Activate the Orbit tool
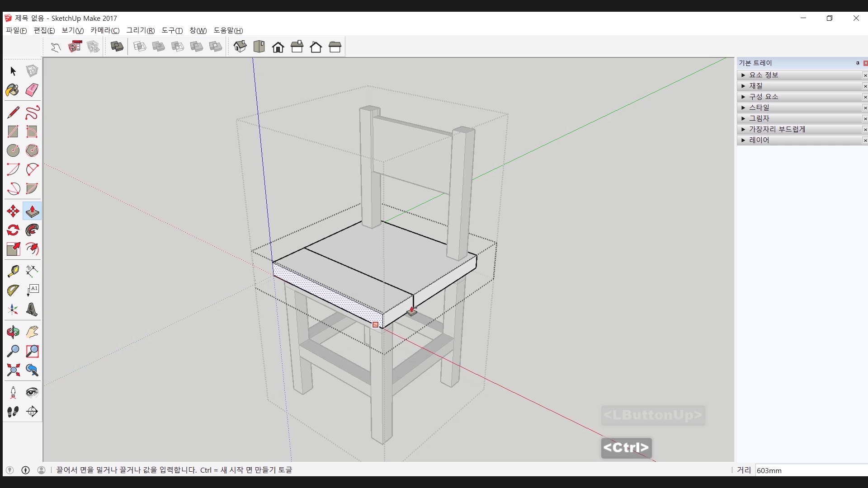The height and width of the screenshot is (488, 868). click(13, 332)
